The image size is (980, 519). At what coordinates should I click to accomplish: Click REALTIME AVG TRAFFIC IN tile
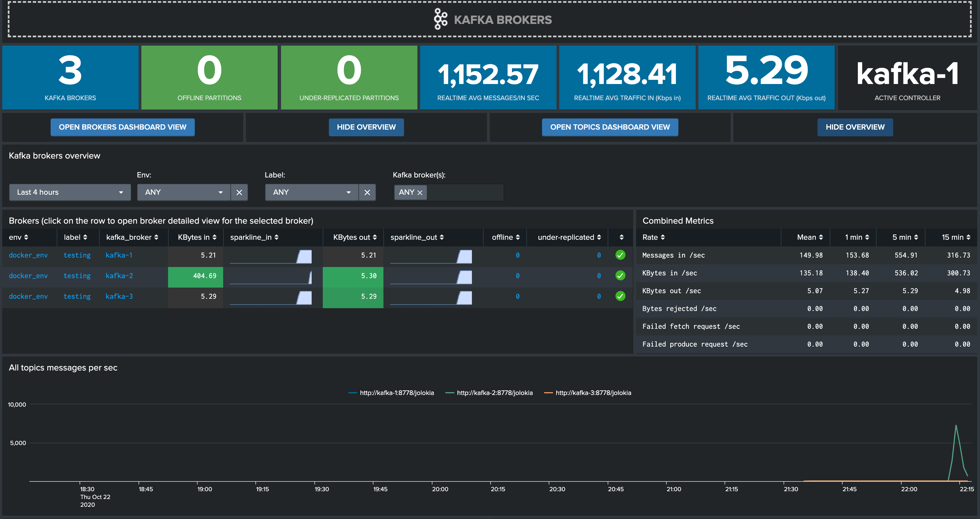click(x=627, y=78)
